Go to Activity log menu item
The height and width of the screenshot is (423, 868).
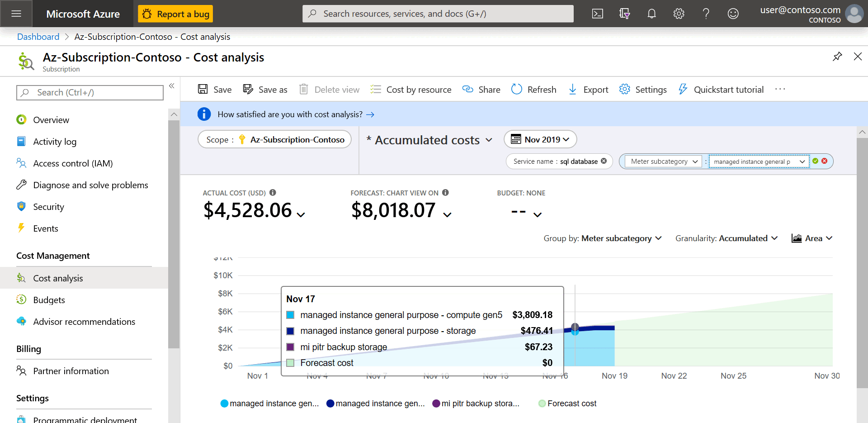coord(55,142)
